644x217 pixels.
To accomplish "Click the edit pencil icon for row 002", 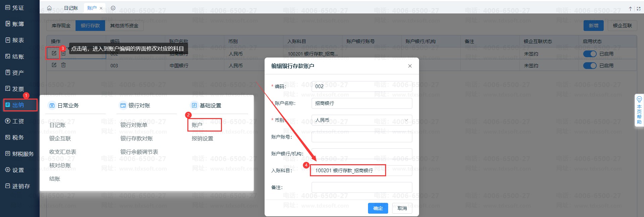I will [54, 53].
